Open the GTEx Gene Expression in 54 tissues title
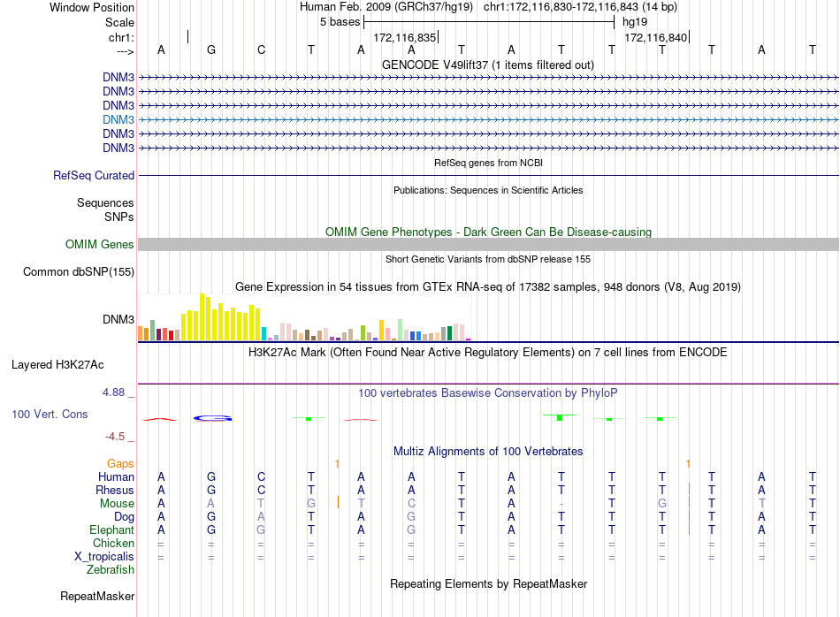Image resolution: width=840 pixels, height=617 pixels. [x=488, y=286]
